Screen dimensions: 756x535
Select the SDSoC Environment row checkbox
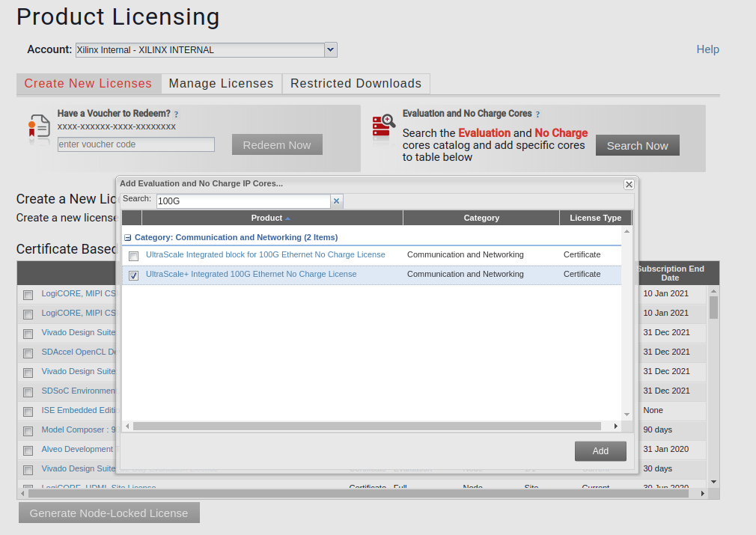pyautogui.click(x=28, y=392)
